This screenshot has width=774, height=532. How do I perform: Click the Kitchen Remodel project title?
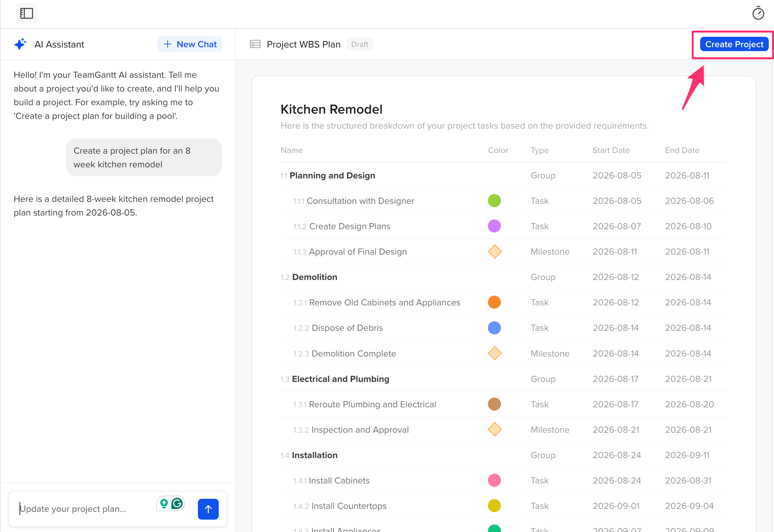tap(331, 109)
